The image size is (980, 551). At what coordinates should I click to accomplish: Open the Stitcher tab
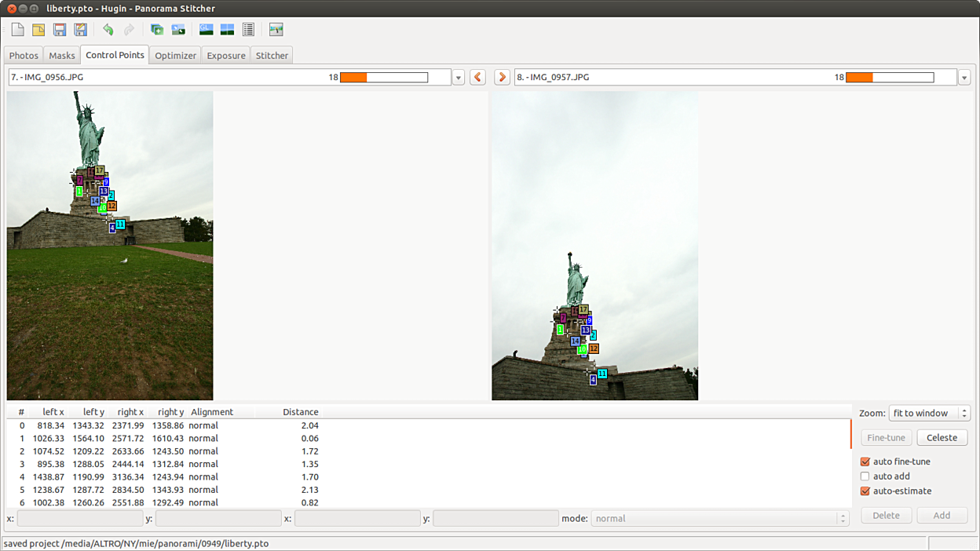coord(272,56)
